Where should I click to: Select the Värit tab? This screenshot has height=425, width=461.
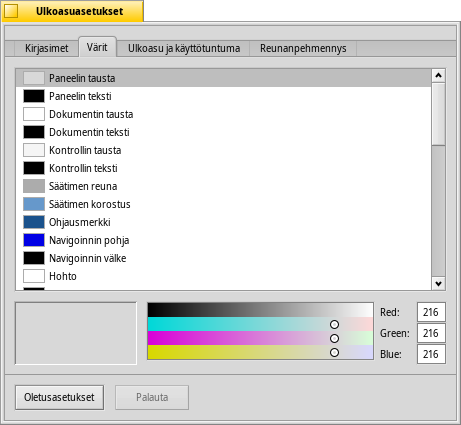tap(97, 47)
